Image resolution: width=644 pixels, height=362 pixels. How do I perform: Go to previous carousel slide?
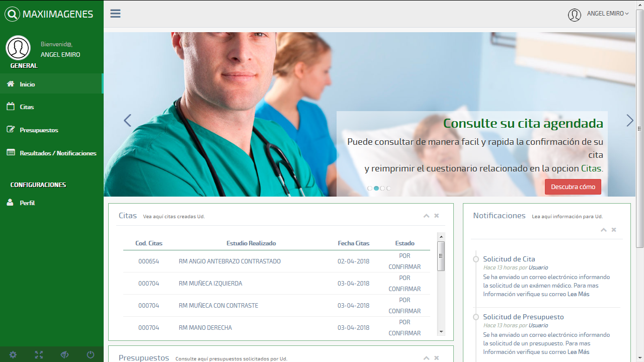[127, 120]
